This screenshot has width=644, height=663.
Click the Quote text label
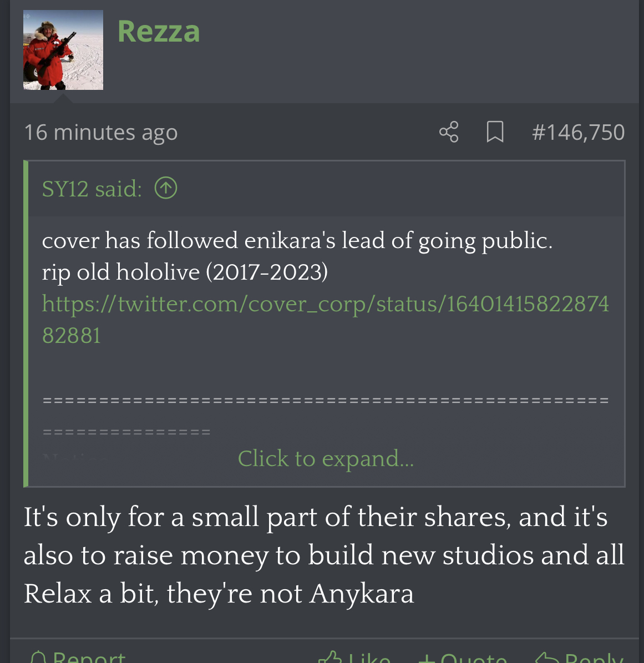(474, 657)
